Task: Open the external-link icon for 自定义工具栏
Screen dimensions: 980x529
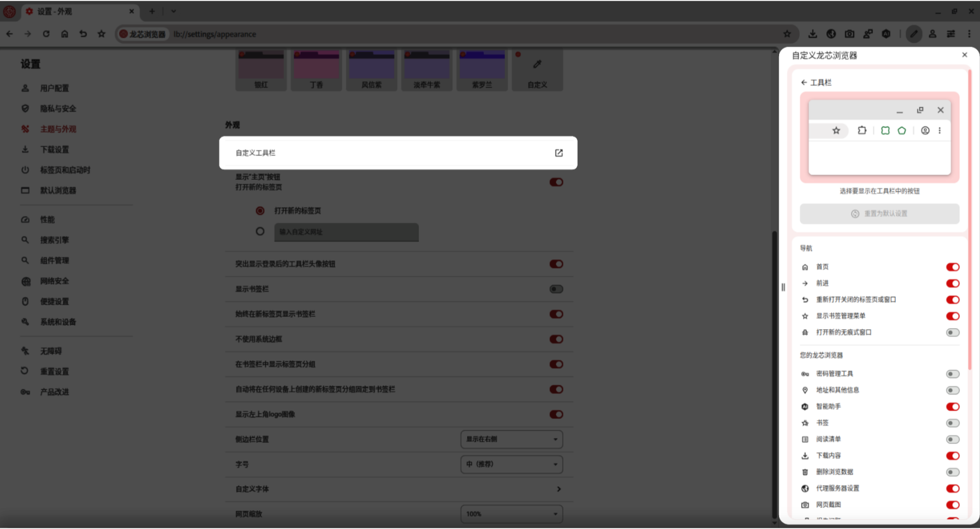Action: tap(558, 153)
